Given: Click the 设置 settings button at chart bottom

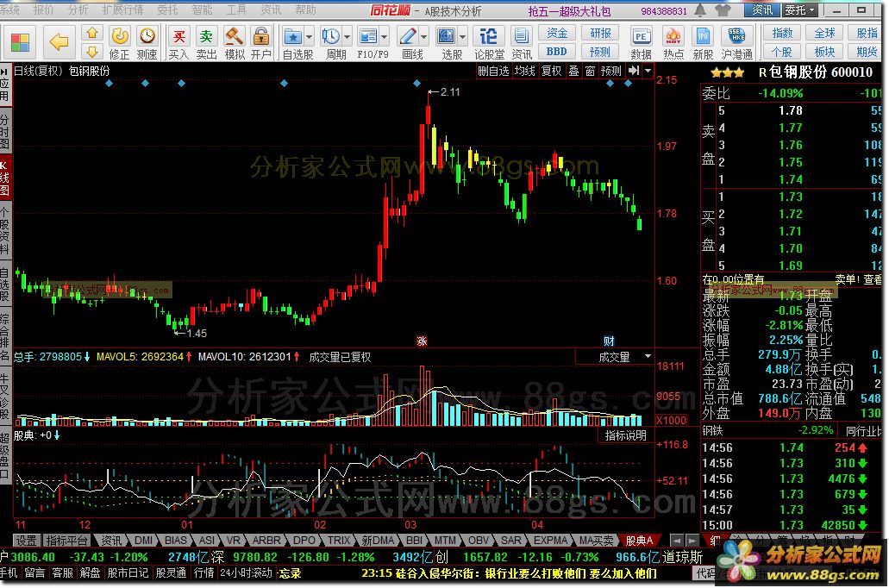Looking at the screenshot, I should click(x=26, y=541).
